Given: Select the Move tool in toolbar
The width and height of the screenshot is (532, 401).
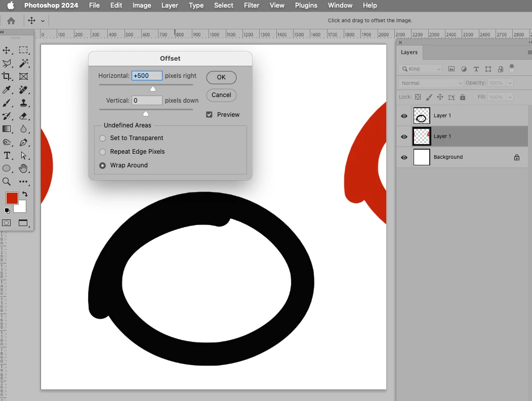Looking at the screenshot, I should [x=7, y=51].
